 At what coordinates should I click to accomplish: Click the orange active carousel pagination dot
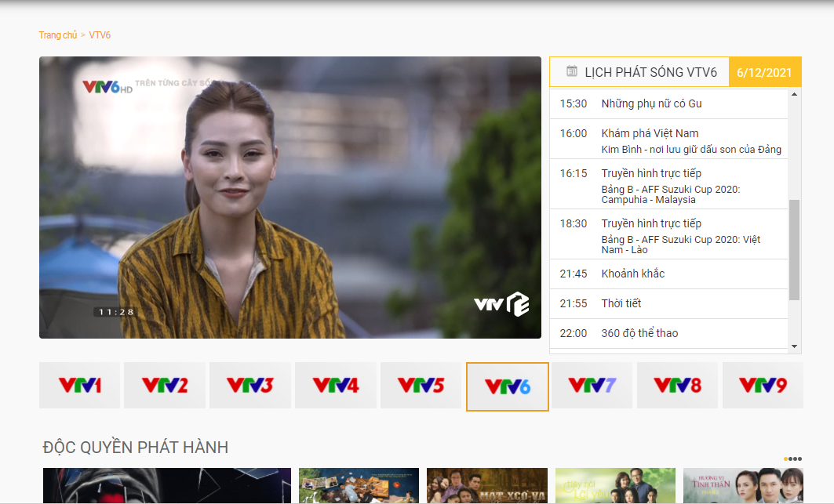click(785, 459)
